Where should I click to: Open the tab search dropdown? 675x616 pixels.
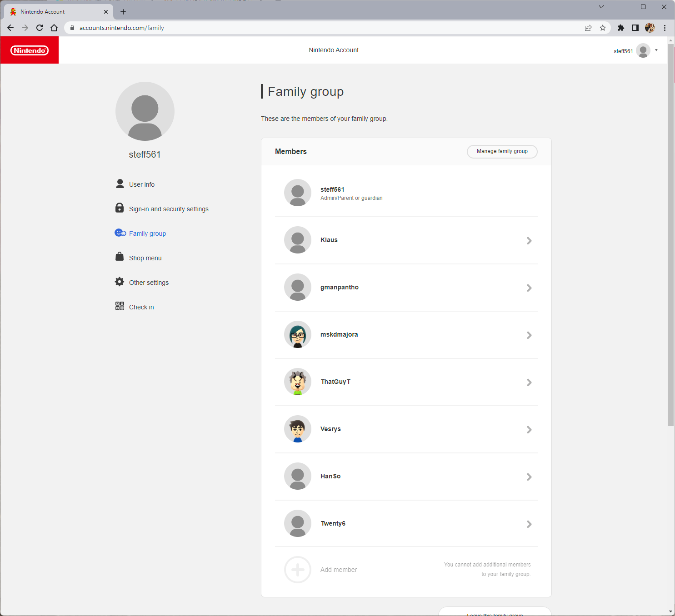(601, 7)
